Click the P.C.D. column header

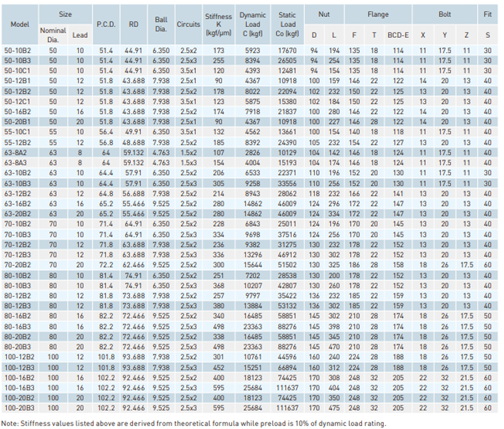point(104,24)
